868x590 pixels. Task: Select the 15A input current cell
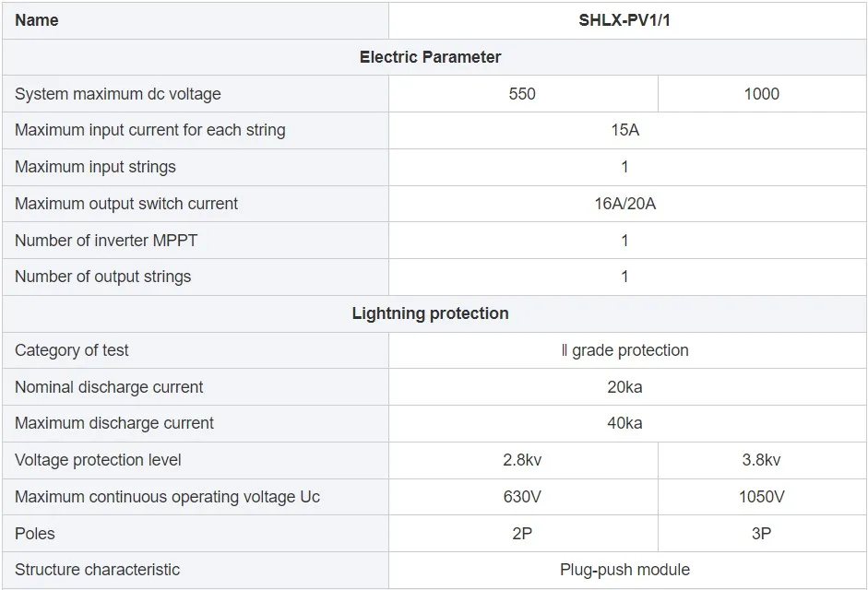click(624, 130)
